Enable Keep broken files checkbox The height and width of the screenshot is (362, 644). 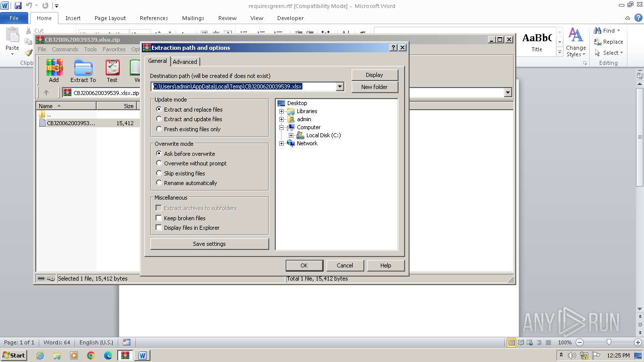[x=158, y=218]
